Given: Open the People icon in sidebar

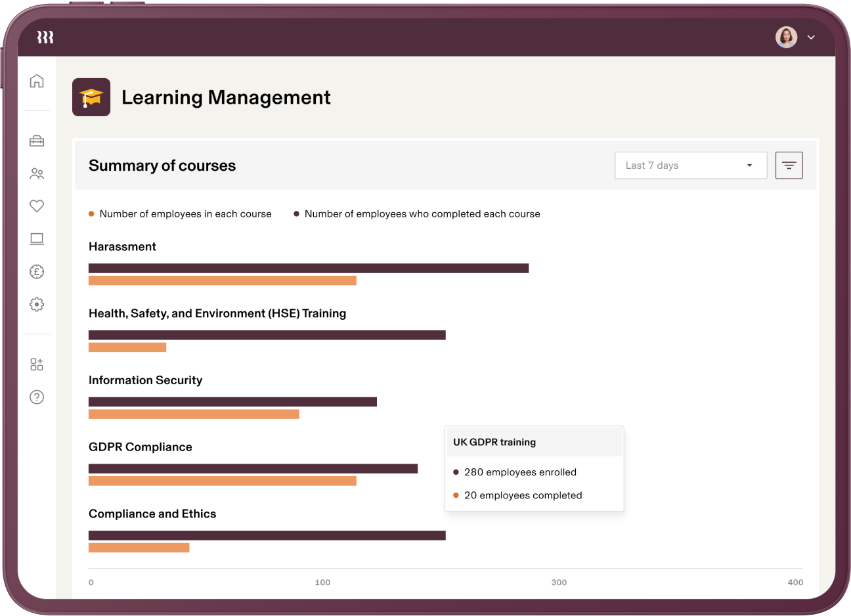Looking at the screenshot, I should pyautogui.click(x=37, y=174).
